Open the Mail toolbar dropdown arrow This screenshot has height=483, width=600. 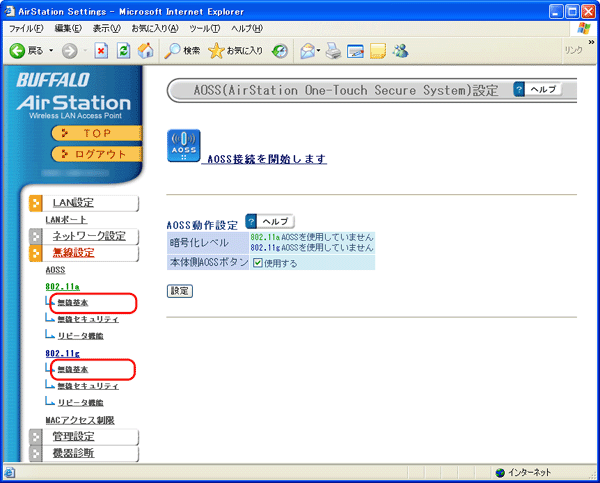(x=319, y=50)
